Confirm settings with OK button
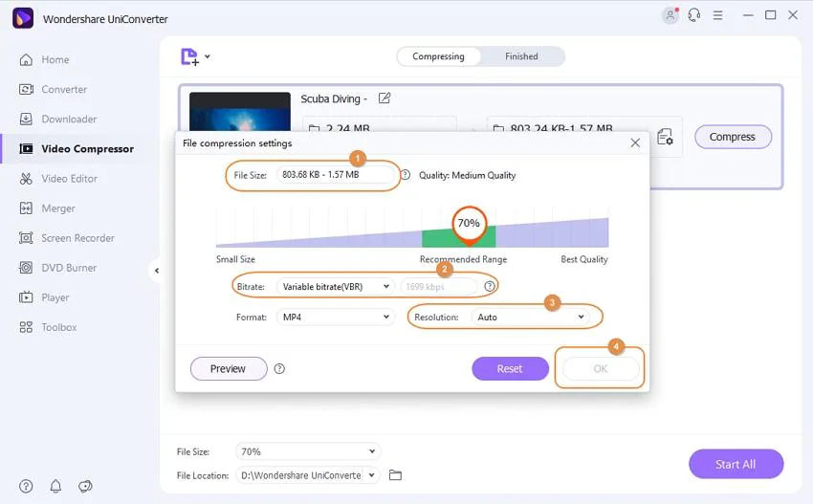This screenshot has width=813, height=504. (601, 369)
